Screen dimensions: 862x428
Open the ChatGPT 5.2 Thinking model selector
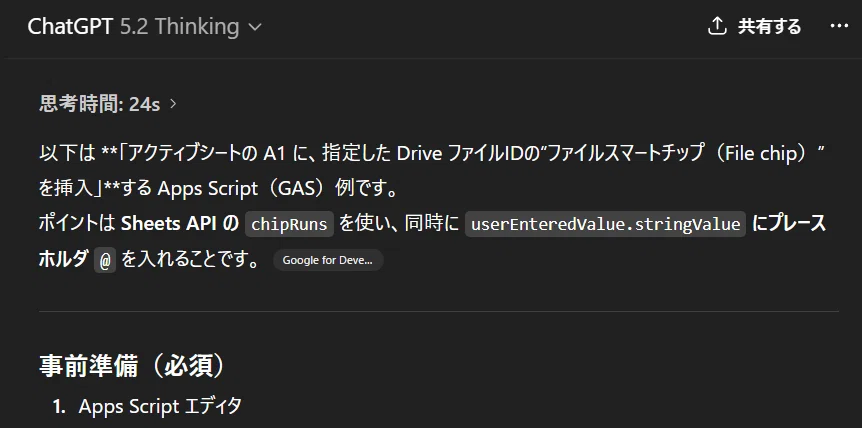[145, 26]
